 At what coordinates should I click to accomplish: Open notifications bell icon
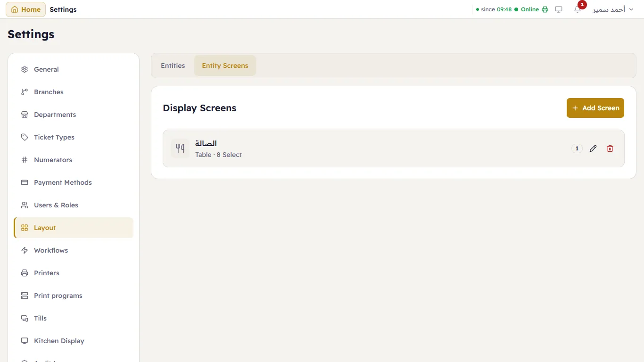pyautogui.click(x=578, y=9)
